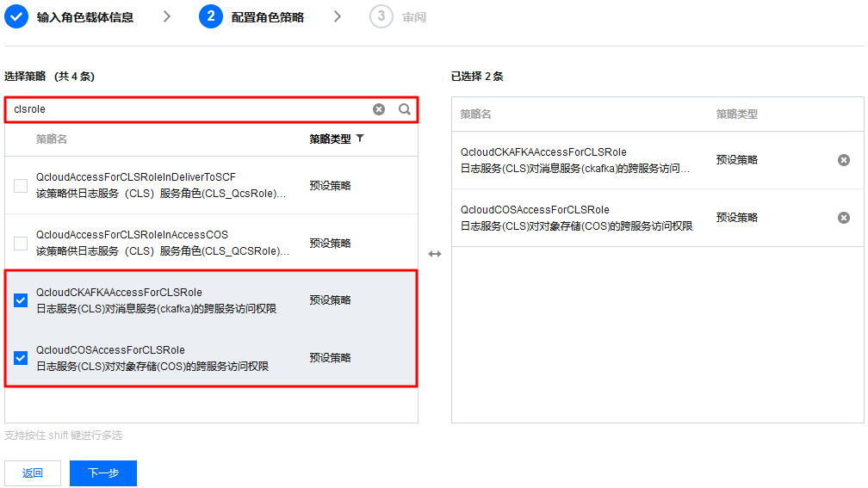The height and width of the screenshot is (488, 868).
Task: Click 预设策略 of selected COS policy
Action: 737,218
